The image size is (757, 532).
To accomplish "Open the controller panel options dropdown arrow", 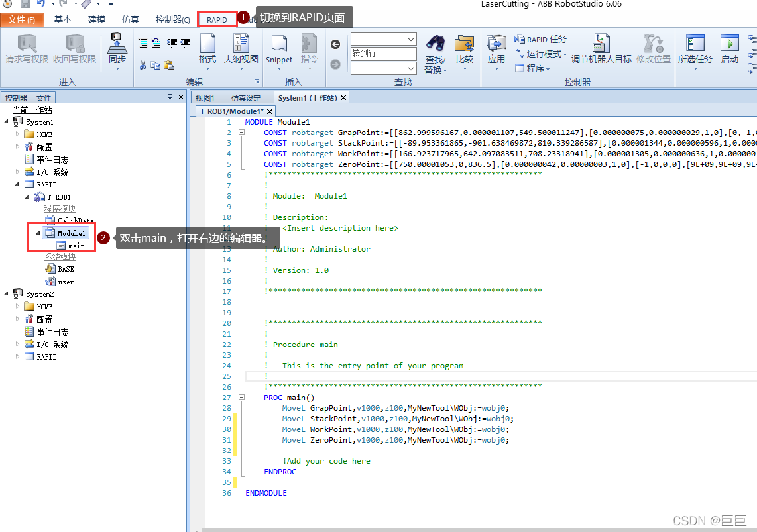I will 170,97.
